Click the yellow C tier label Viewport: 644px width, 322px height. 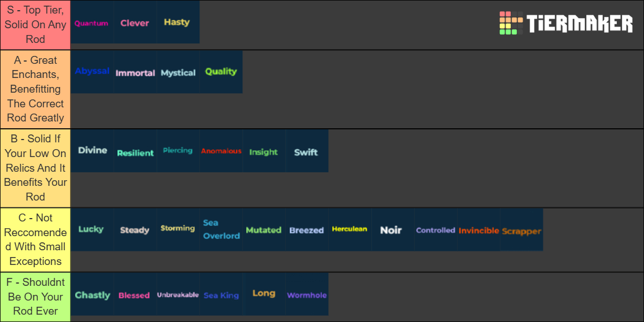(x=36, y=240)
